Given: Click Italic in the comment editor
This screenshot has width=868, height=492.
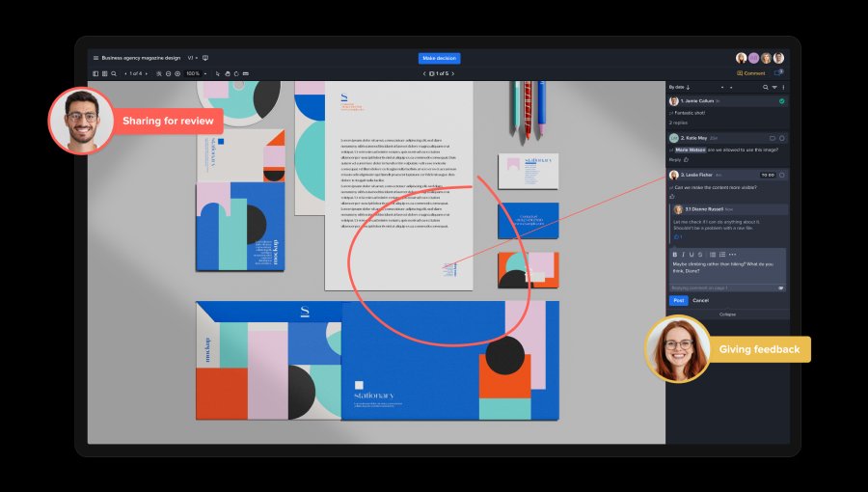Looking at the screenshot, I should click(683, 254).
